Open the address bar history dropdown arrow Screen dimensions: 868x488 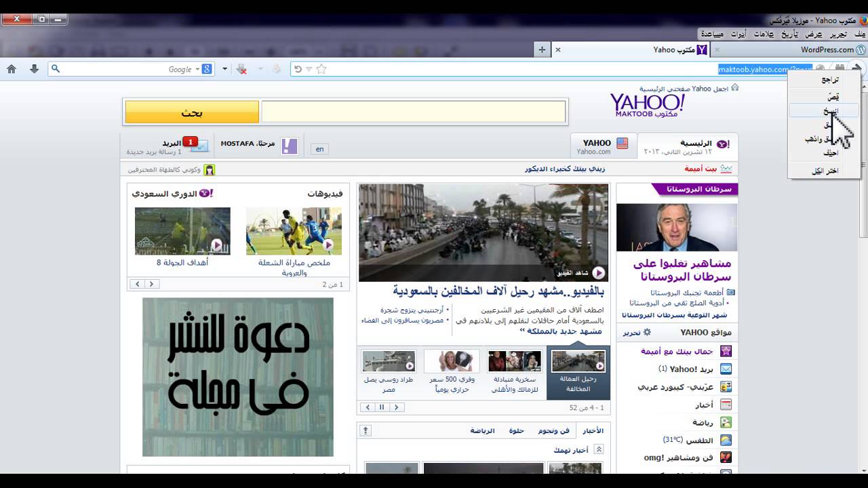[309, 69]
